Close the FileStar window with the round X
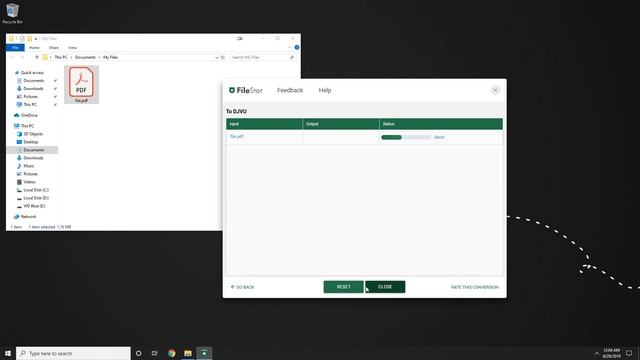The width and height of the screenshot is (640, 360). [x=495, y=90]
